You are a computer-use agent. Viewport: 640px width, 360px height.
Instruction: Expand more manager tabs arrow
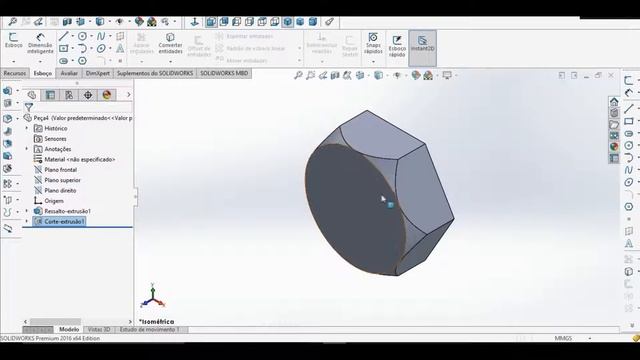[129, 95]
